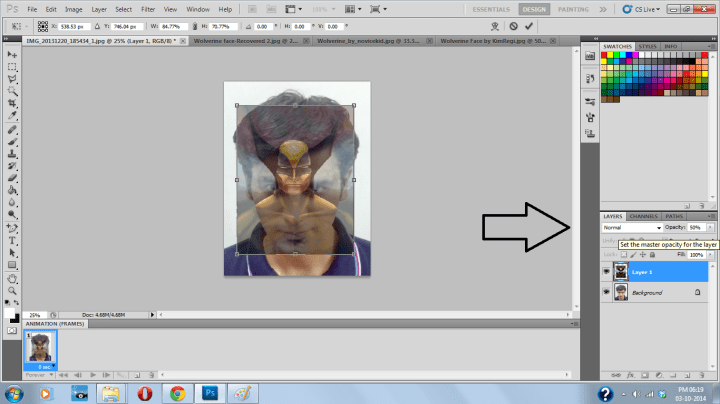Image resolution: width=720 pixels, height=404 pixels.
Task: Select the Crop tool
Action: (x=12, y=103)
